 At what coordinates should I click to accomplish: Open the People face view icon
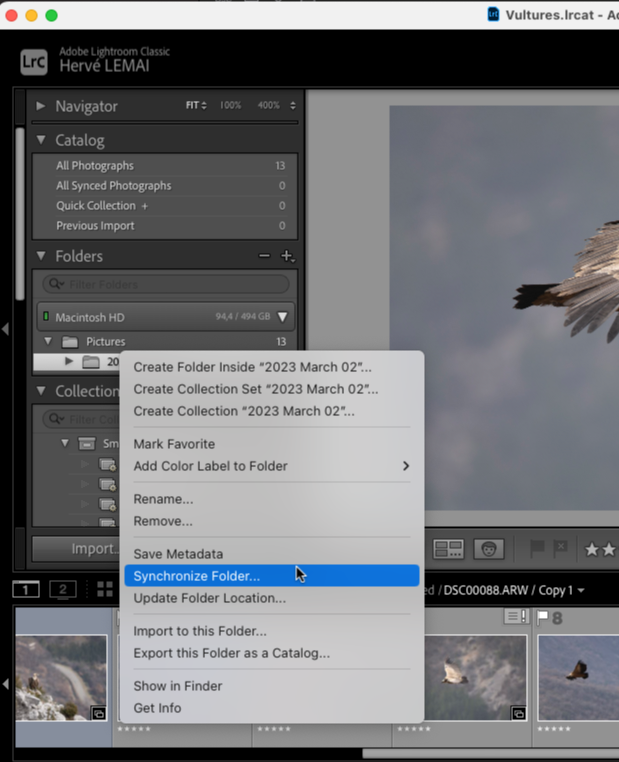[x=488, y=549]
